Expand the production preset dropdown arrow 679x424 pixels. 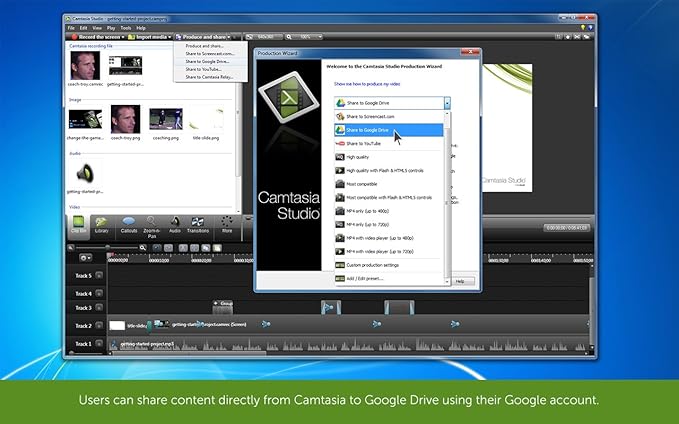(446, 103)
